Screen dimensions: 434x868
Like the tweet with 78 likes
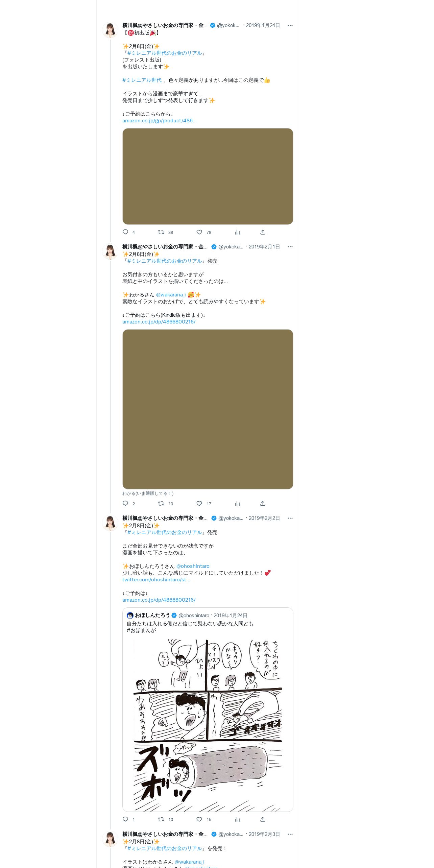199,232
